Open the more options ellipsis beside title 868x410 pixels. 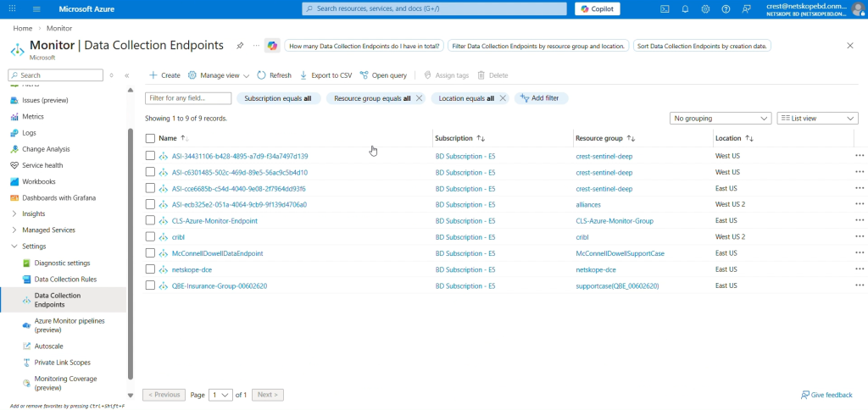(x=256, y=46)
